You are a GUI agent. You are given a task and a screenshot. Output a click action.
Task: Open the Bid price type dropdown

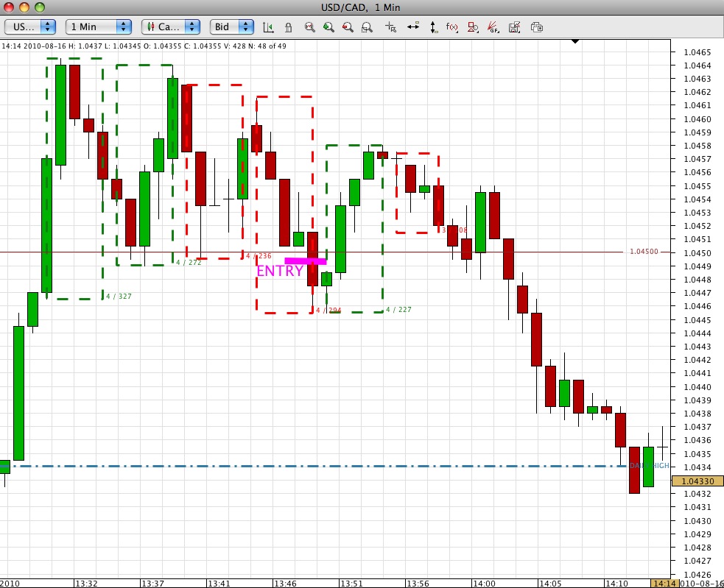tap(232, 26)
